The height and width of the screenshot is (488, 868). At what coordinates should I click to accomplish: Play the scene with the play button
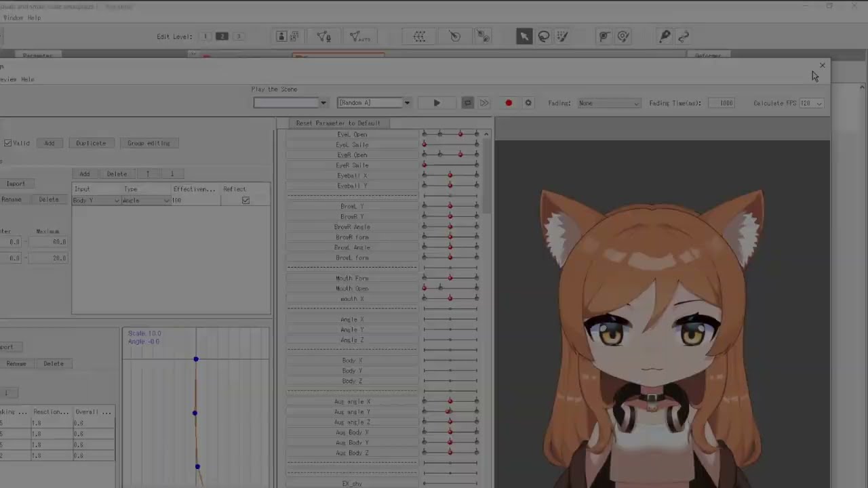pyautogui.click(x=437, y=103)
